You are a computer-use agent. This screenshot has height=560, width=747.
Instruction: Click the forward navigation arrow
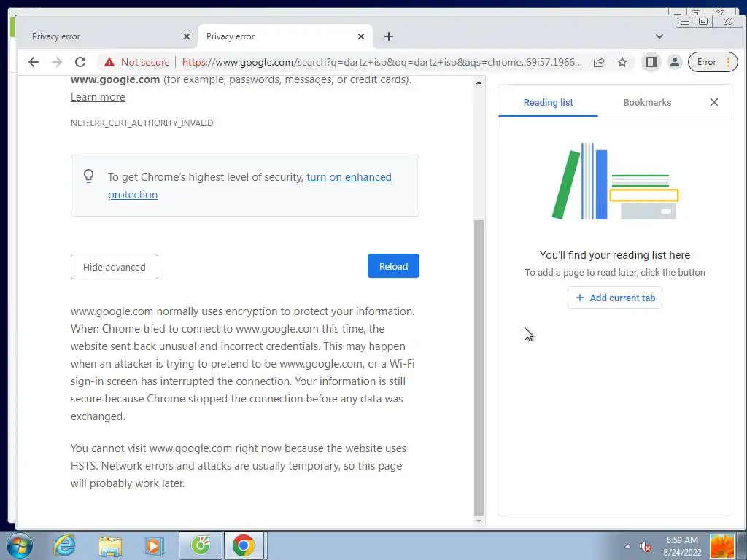[57, 62]
